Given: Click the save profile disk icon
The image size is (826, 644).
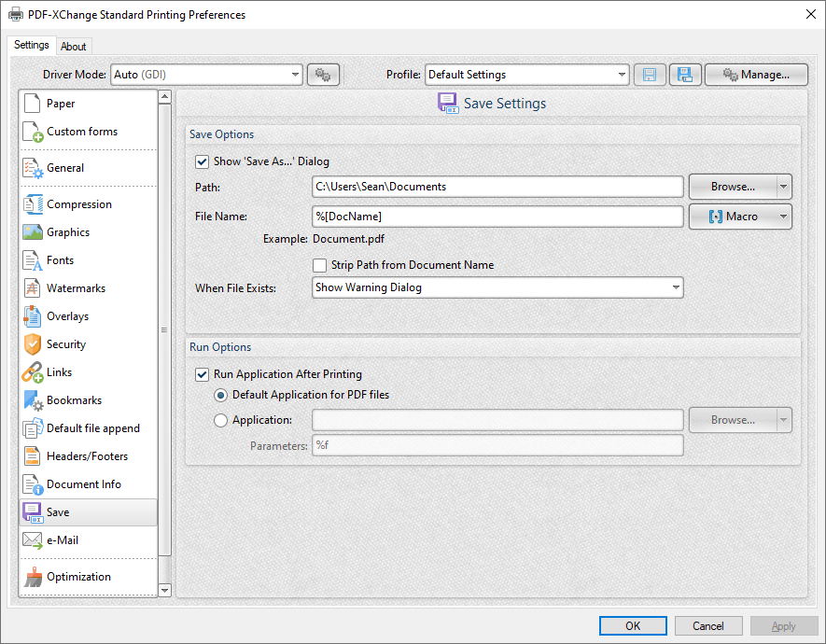Looking at the screenshot, I should click(650, 75).
